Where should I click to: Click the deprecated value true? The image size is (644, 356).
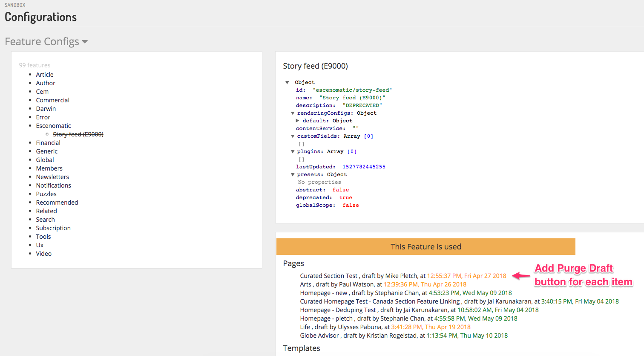346,197
